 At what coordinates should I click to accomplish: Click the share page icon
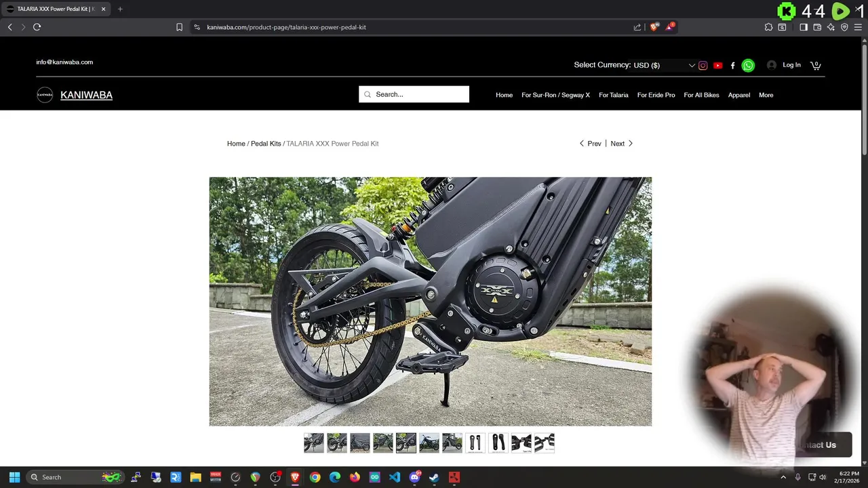pos(637,27)
